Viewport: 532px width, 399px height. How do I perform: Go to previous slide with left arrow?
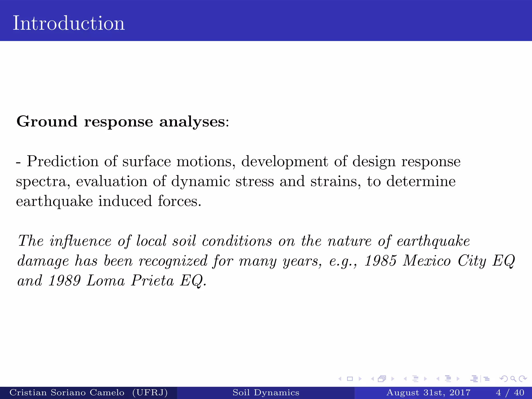(340, 379)
